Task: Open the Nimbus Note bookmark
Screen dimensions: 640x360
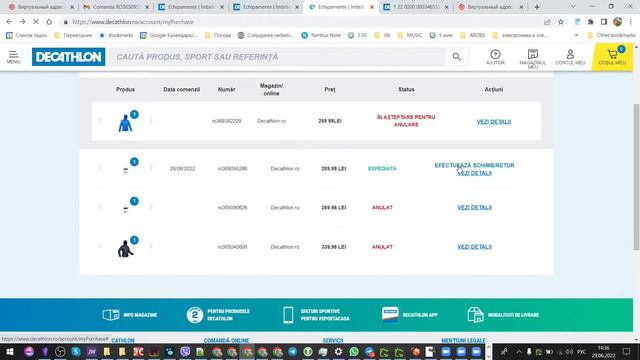Action: click(321, 36)
